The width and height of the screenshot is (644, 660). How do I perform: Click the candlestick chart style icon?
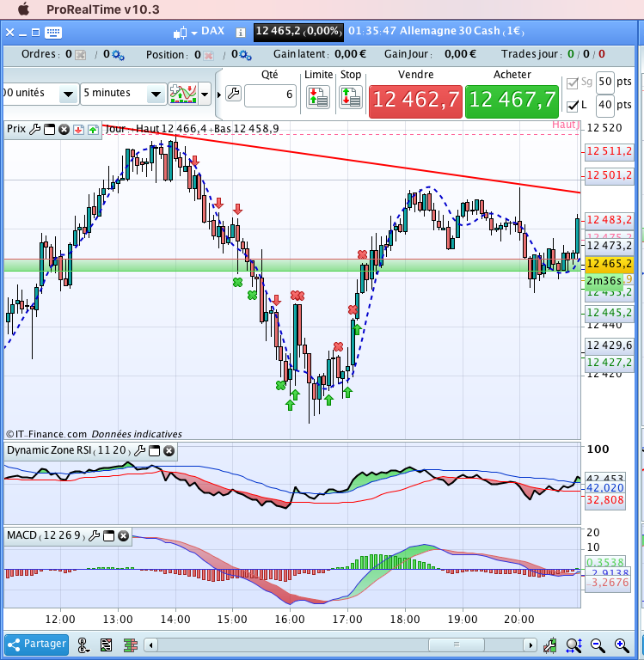point(180,33)
